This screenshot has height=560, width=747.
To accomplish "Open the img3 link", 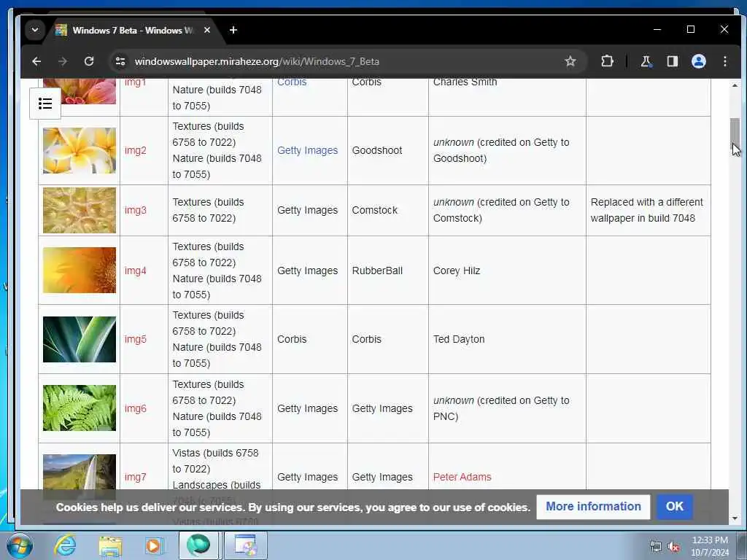I will 135,211.
